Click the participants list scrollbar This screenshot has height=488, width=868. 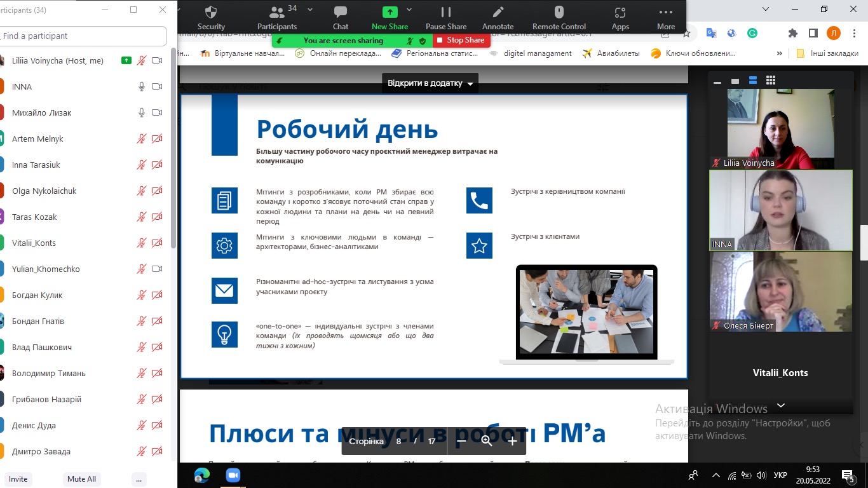pyautogui.click(x=173, y=146)
